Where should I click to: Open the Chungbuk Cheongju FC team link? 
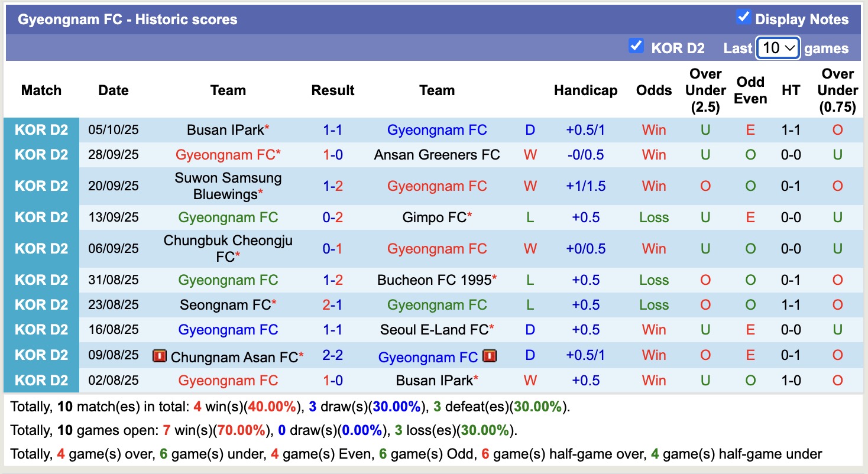click(x=228, y=248)
